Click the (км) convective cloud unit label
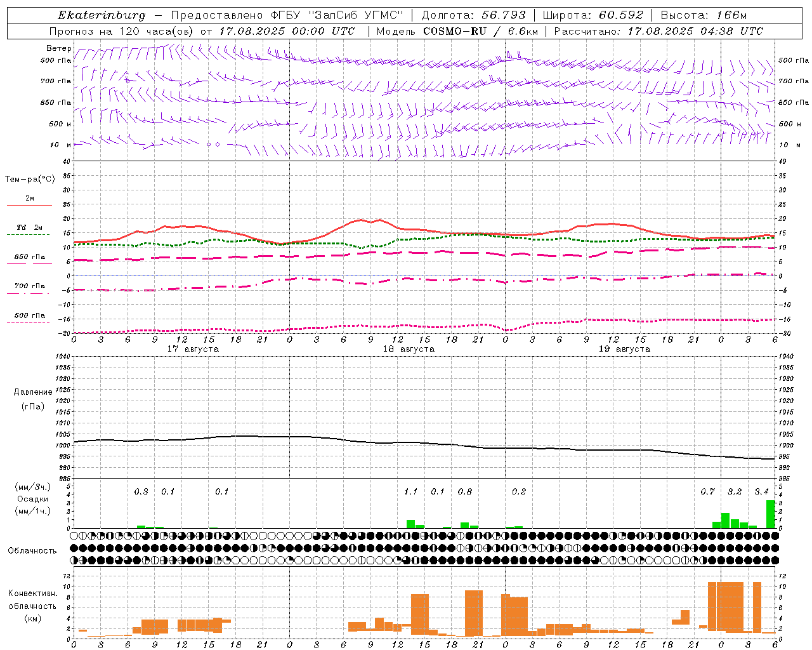 32,618
